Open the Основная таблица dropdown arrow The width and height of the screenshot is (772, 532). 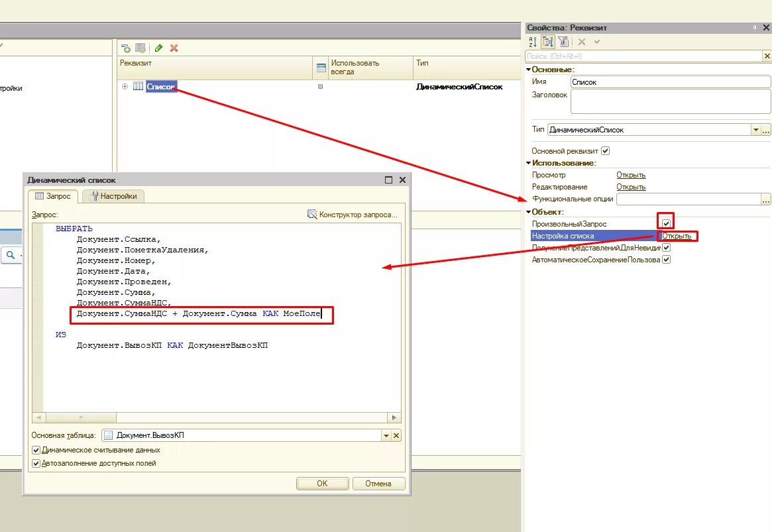point(386,435)
